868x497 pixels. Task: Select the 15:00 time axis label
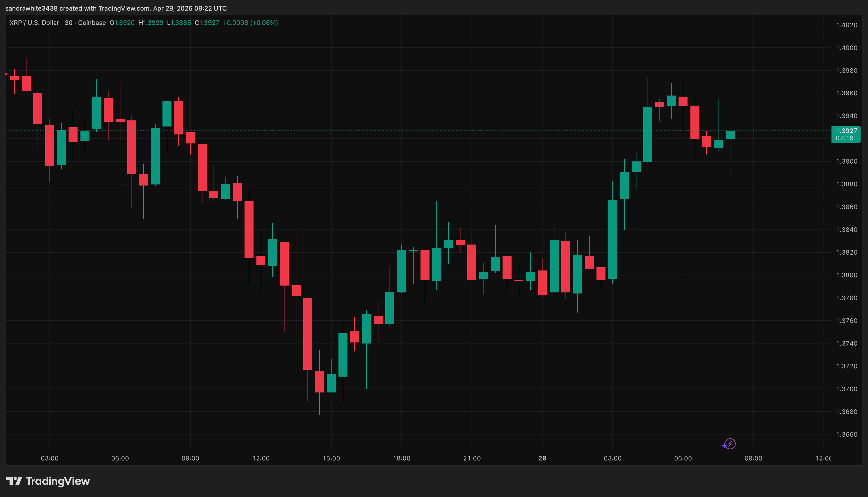tap(331, 458)
